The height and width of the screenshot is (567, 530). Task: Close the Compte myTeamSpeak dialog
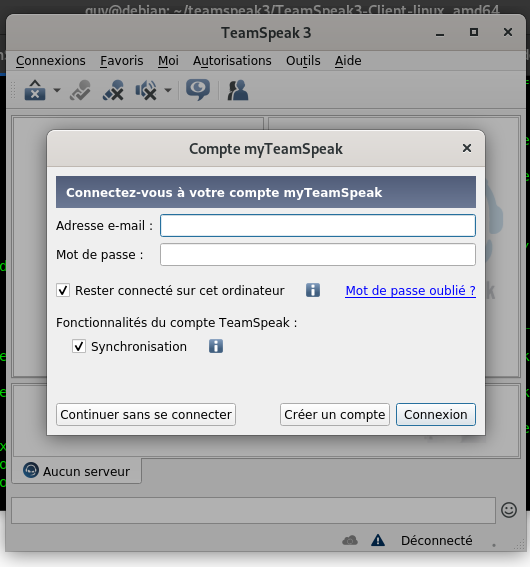click(x=467, y=148)
